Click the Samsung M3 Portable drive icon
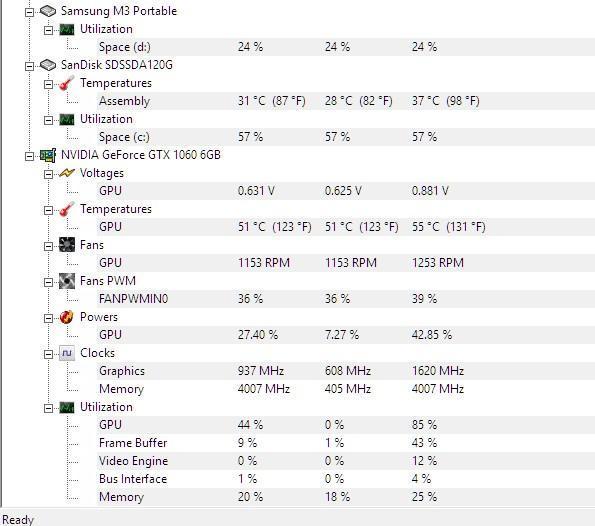 click(x=48, y=11)
